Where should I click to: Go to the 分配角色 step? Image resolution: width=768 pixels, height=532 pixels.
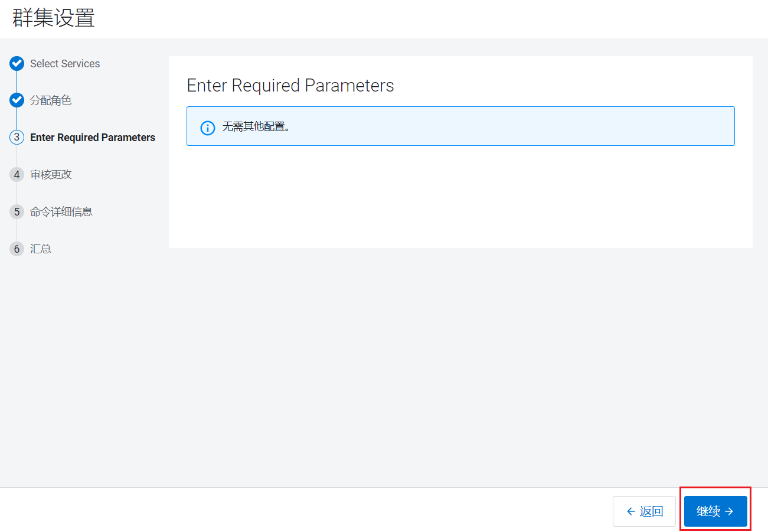point(51,100)
